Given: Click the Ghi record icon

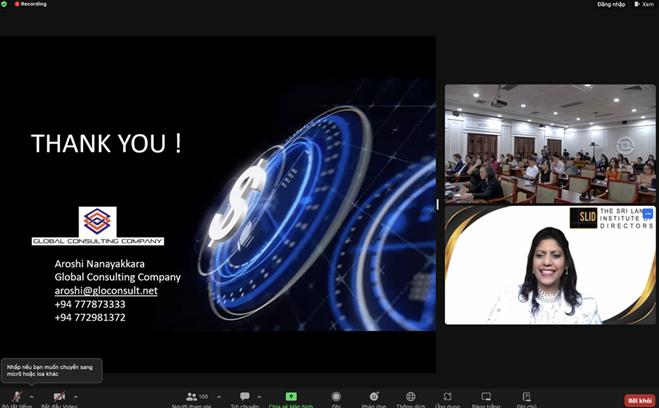Looking at the screenshot, I should [336, 398].
